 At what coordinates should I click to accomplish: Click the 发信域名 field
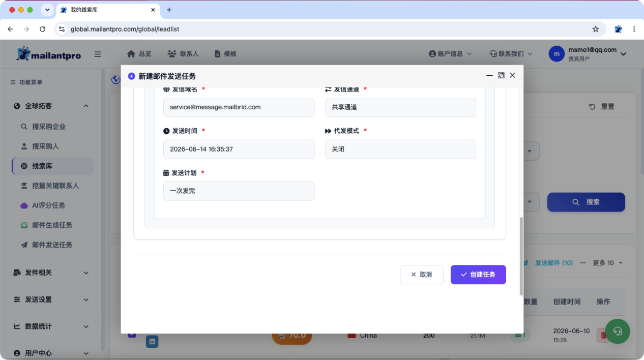(239, 107)
